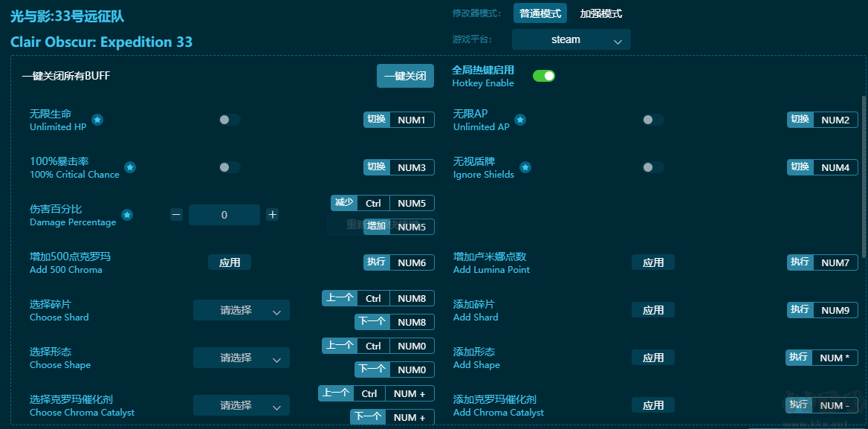Click the NUM1 hotkey for Unlimited HP
The width and height of the screenshot is (868, 429).
[x=399, y=120]
